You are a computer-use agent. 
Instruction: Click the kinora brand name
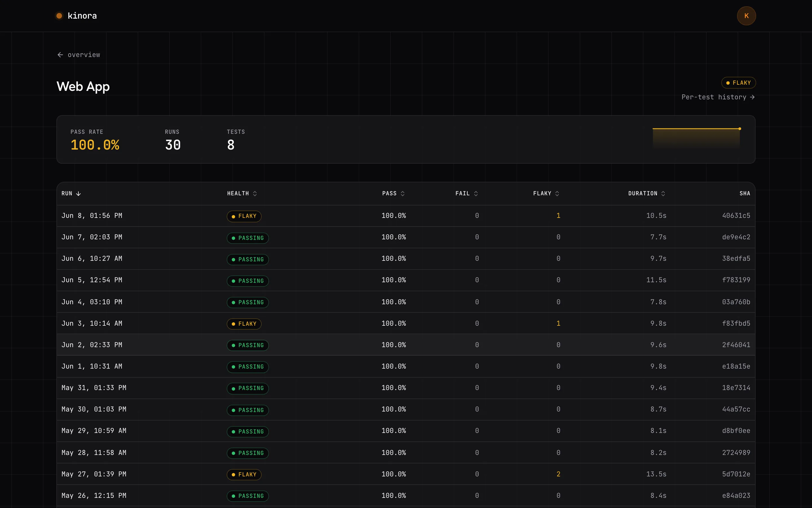(82, 16)
